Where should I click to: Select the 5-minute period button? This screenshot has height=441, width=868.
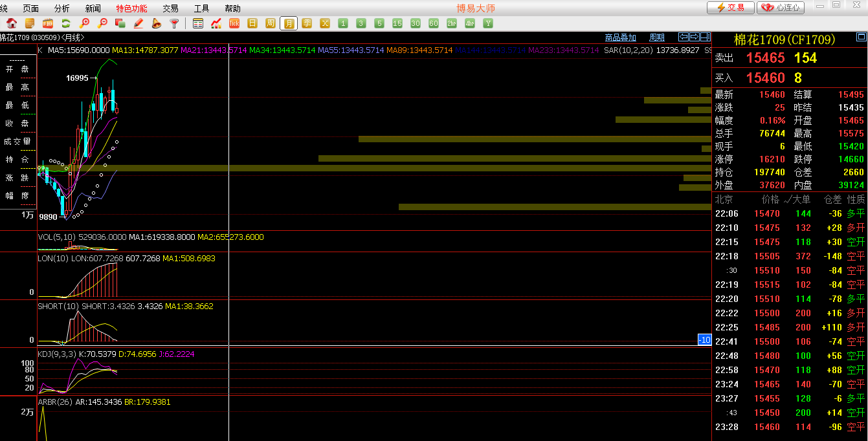(x=379, y=23)
